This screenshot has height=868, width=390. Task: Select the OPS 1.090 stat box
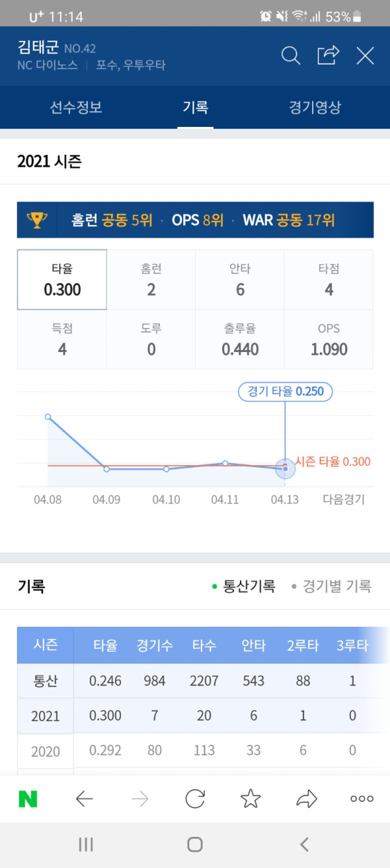tap(329, 340)
